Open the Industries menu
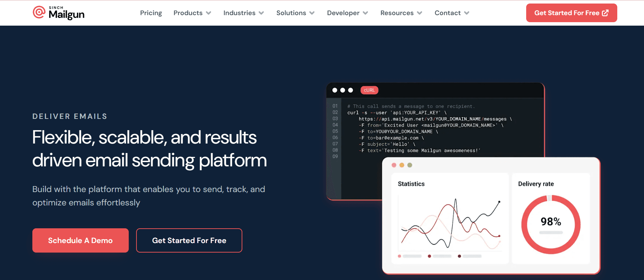This screenshot has height=280, width=644. tap(239, 13)
